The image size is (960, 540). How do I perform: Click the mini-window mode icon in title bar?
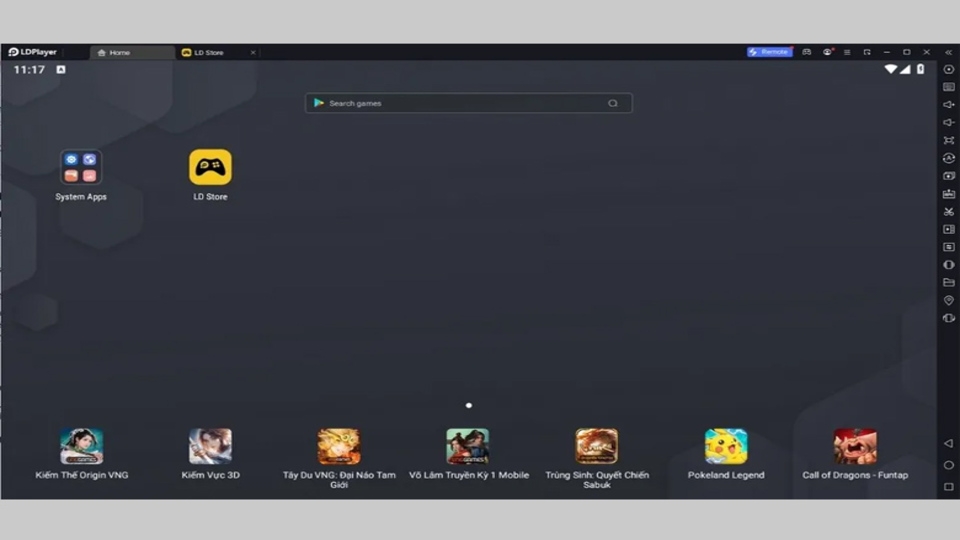tap(867, 52)
